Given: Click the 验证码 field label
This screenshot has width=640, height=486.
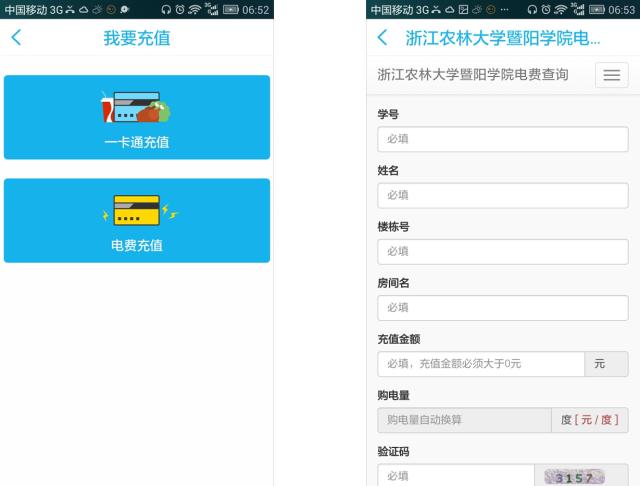Looking at the screenshot, I should tap(393, 452).
